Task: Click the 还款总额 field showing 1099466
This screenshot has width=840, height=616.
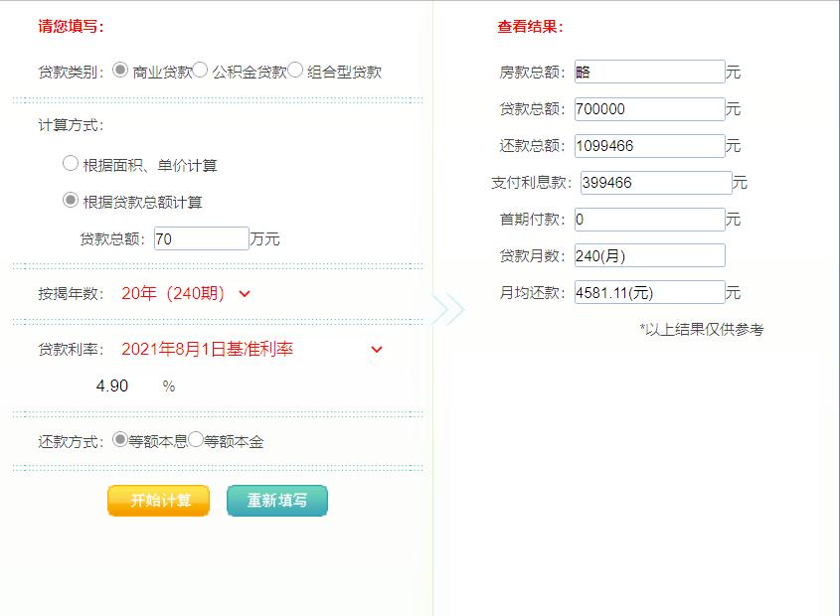Action: (x=650, y=145)
